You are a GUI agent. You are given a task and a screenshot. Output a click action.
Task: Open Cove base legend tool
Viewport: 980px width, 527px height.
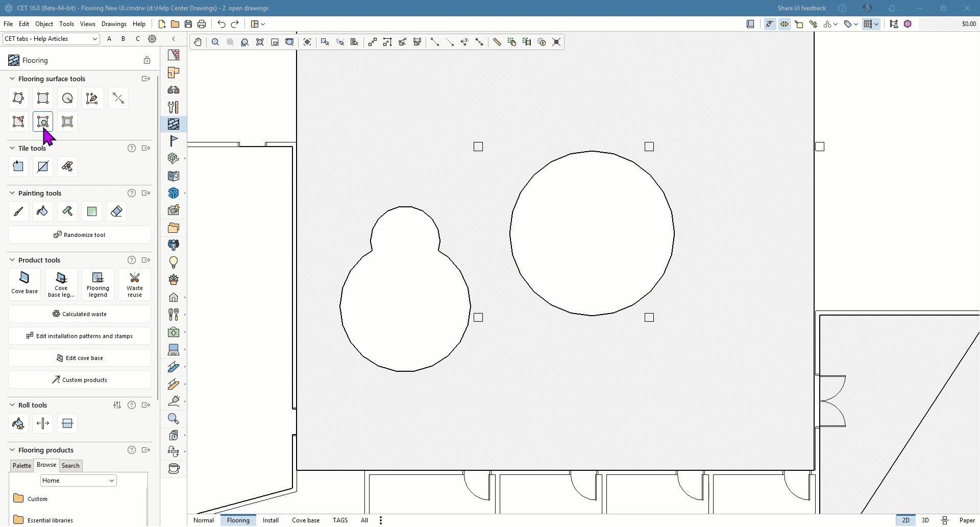pos(61,284)
